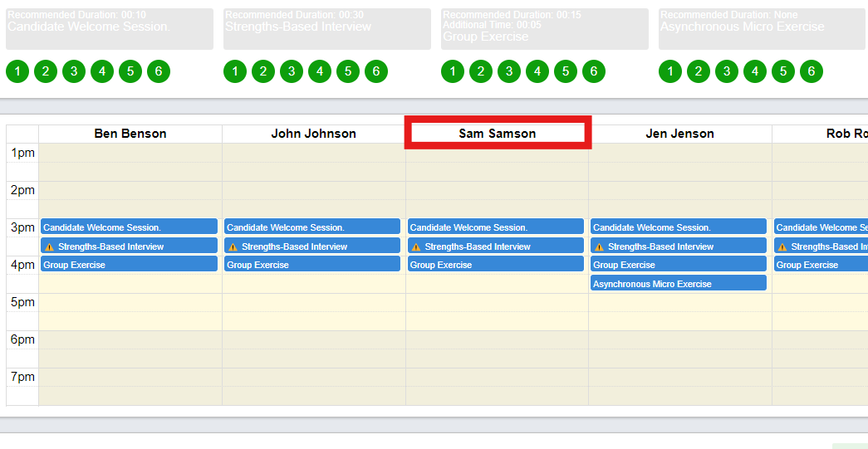The height and width of the screenshot is (449, 868).
Task: Open John Johnson's Candidate Welcome Session event
Action: point(312,227)
